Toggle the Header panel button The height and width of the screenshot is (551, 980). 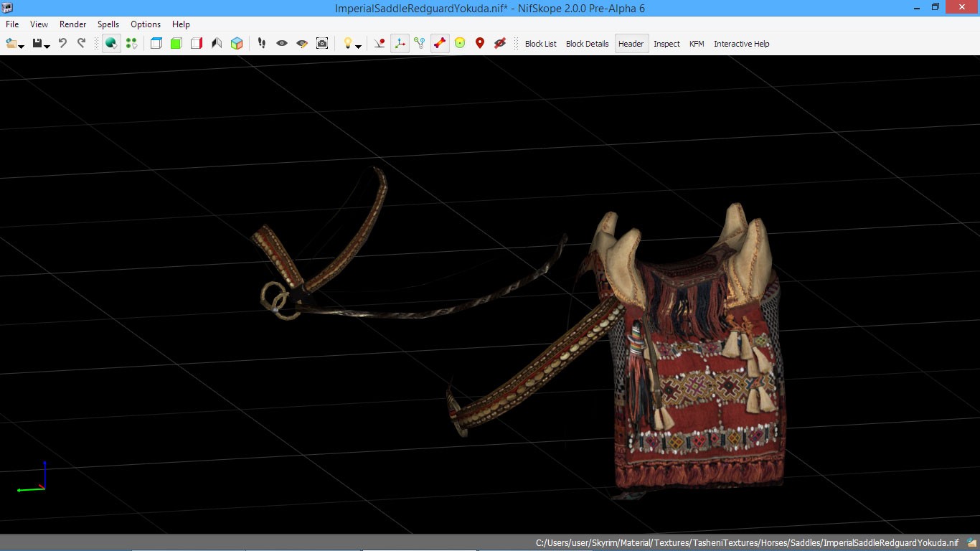pos(631,44)
